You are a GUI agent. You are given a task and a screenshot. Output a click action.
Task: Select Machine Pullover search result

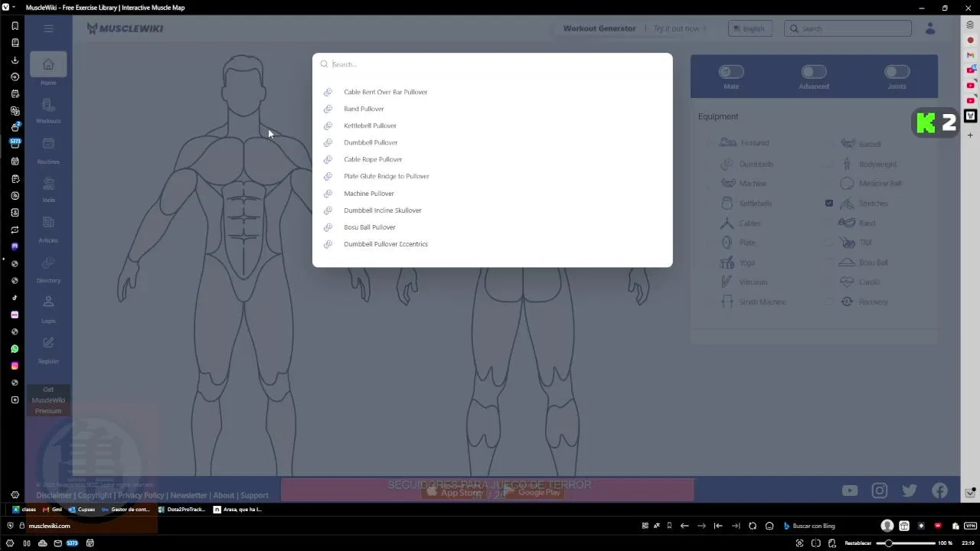492,194
